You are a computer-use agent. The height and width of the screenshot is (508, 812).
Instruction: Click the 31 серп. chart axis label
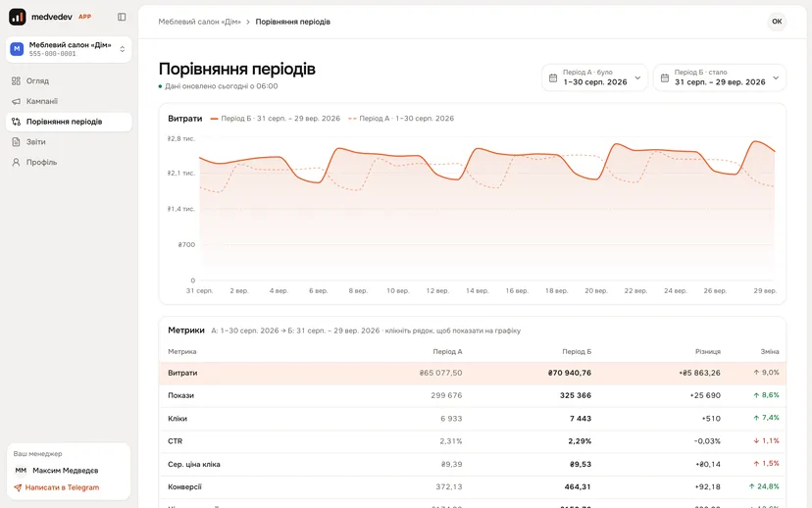click(199, 291)
